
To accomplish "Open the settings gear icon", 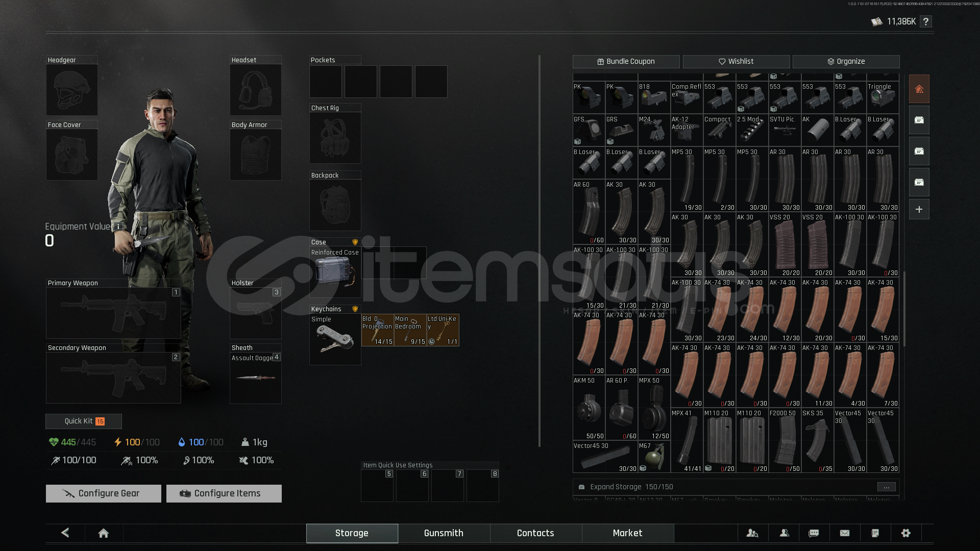I will click(906, 533).
